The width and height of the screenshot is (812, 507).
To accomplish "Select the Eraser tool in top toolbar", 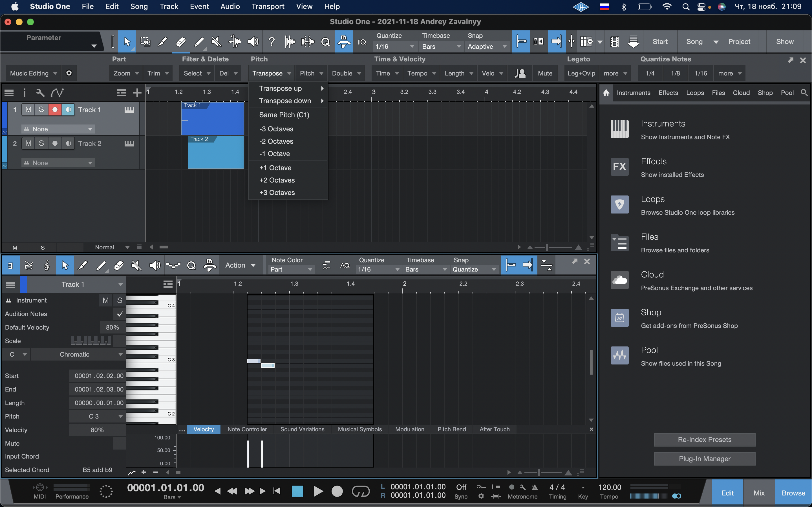I will pyautogui.click(x=180, y=42).
